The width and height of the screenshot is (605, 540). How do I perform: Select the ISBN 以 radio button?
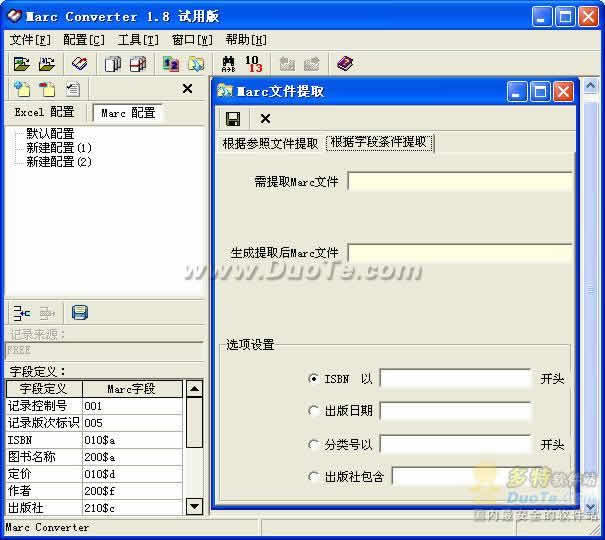coord(313,379)
